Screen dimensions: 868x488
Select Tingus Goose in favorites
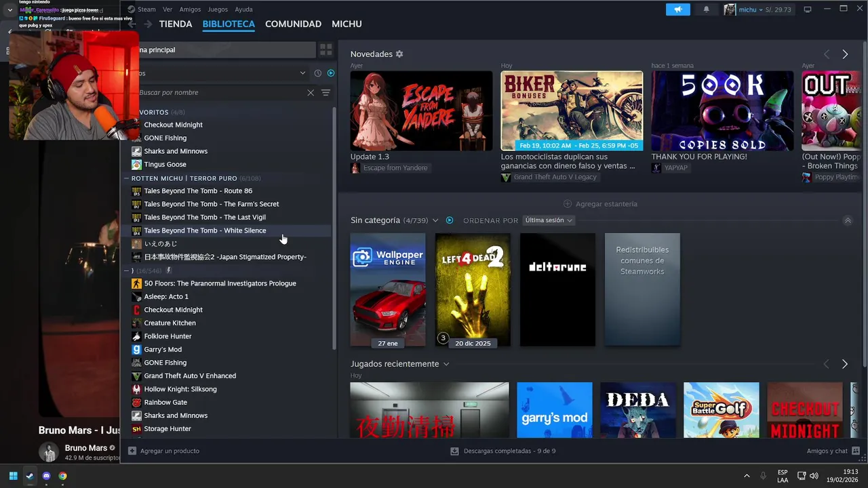click(x=165, y=165)
